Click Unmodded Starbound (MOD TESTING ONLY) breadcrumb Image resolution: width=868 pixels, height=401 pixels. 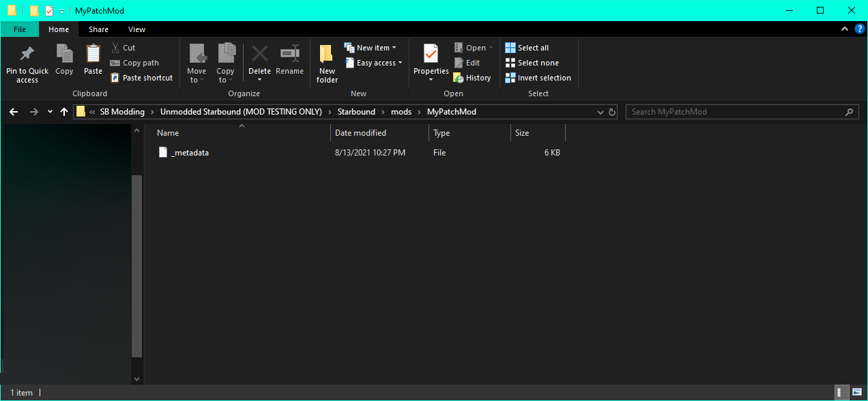click(241, 112)
